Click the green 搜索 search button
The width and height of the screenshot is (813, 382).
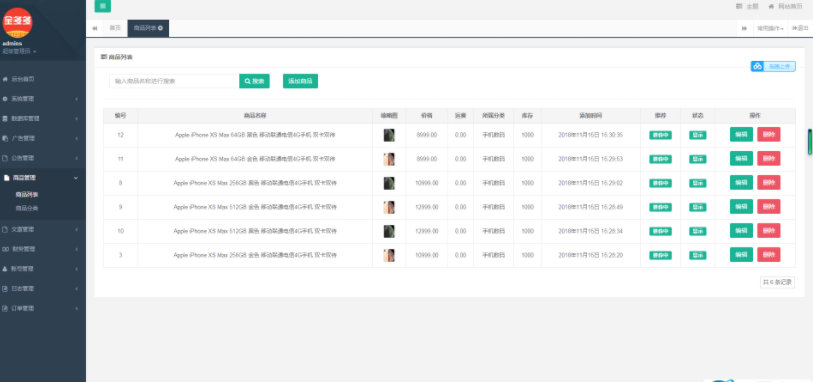[254, 81]
